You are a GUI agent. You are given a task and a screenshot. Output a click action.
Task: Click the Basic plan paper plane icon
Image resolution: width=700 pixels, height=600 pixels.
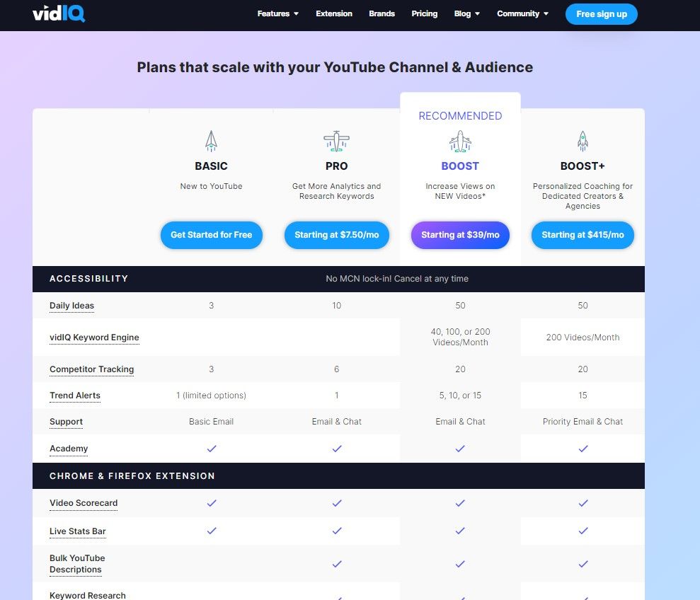click(x=211, y=141)
